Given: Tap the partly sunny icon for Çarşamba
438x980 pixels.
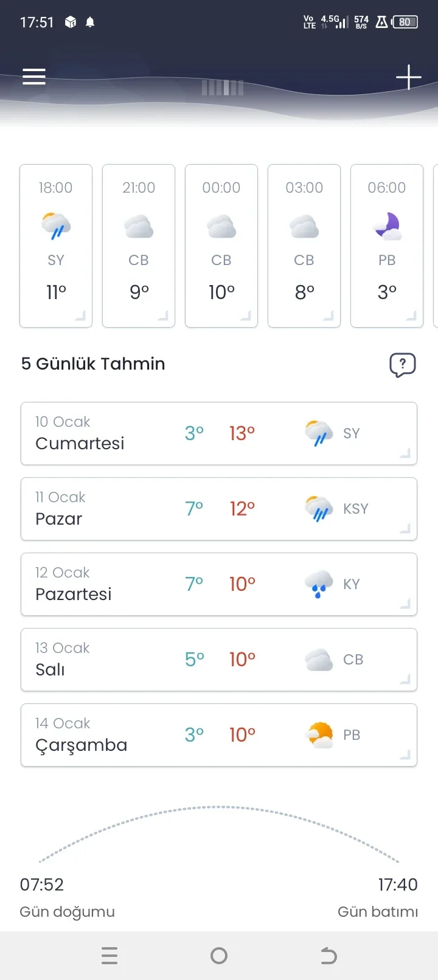Looking at the screenshot, I should coord(319,735).
